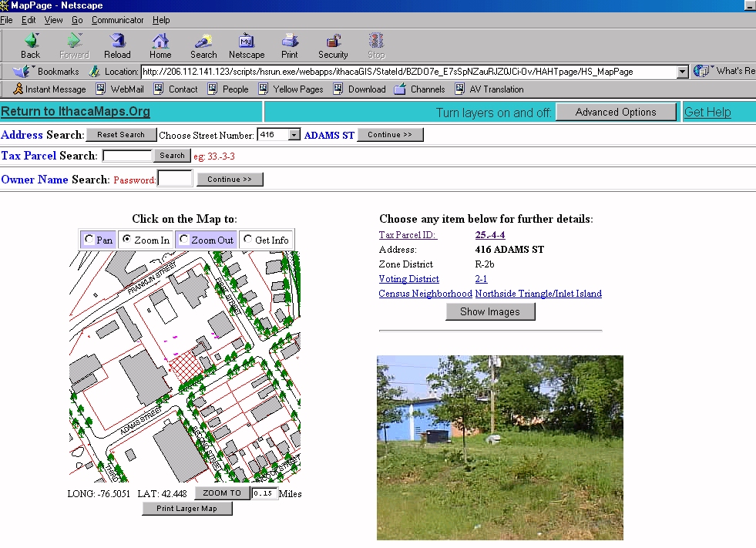Select the Zoom Out radio option
The image size is (756, 548).
[184, 240]
